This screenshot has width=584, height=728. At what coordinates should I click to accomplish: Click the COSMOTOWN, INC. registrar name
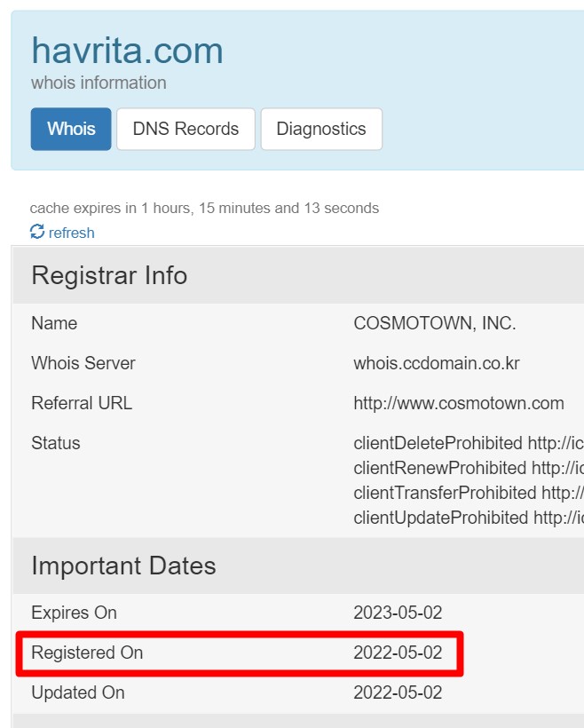point(434,323)
